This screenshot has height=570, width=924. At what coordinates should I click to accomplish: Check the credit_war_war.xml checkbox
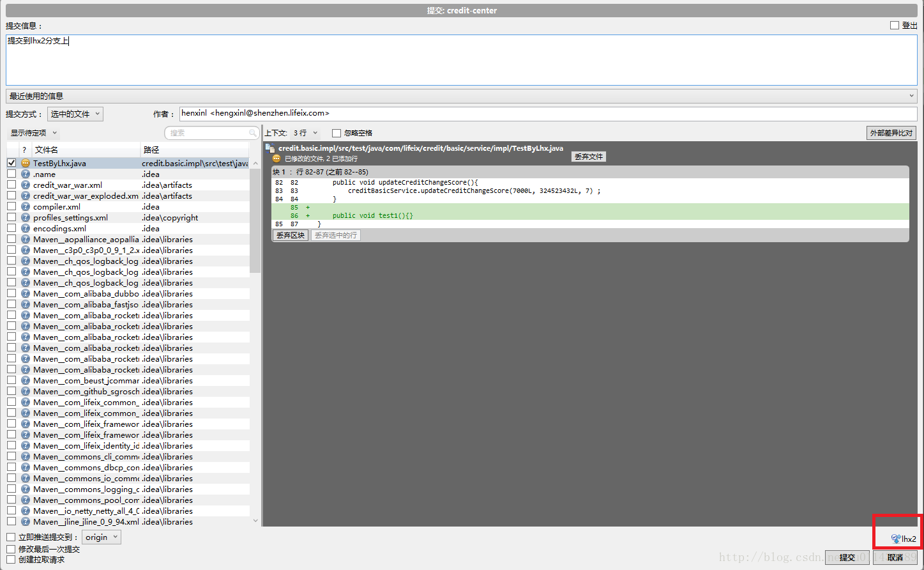pos(11,185)
